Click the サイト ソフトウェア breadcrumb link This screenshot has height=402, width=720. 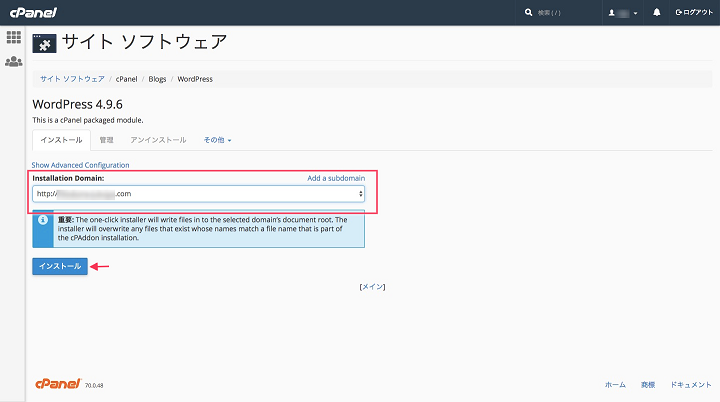[72, 79]
